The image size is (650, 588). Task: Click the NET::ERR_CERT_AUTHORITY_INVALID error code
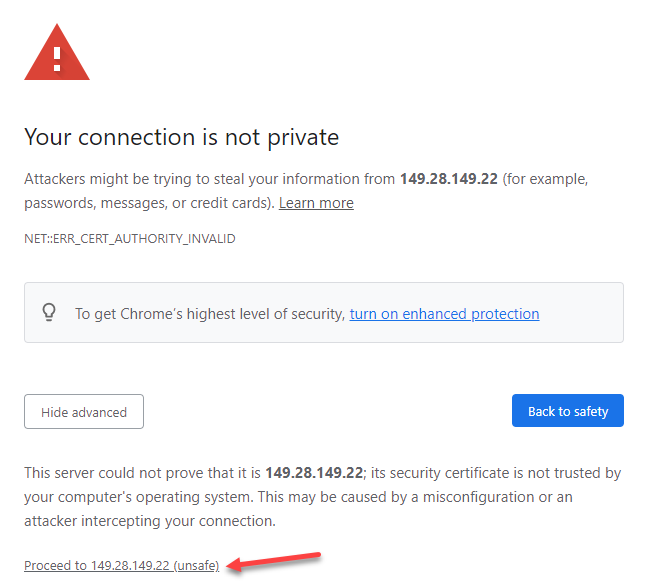(130, 239)
